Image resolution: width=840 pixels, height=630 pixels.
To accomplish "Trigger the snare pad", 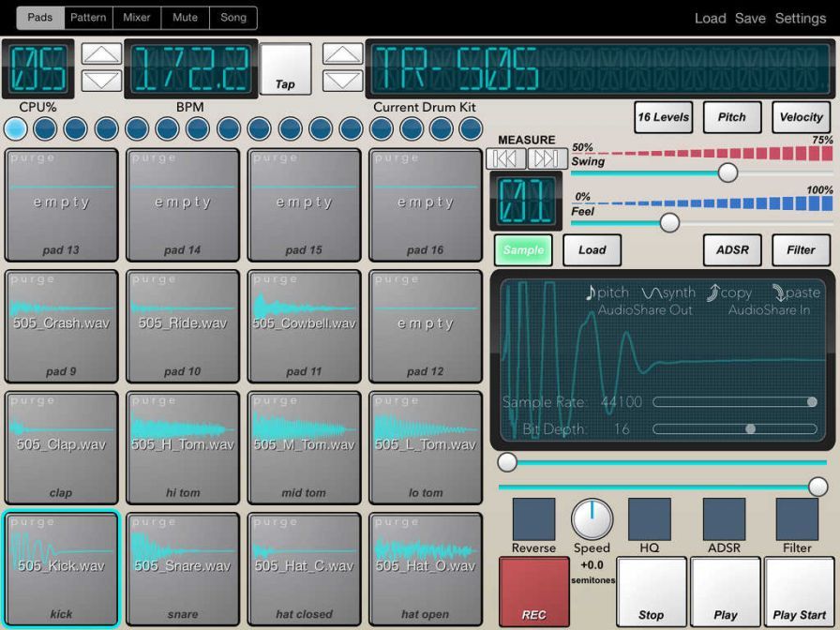I will (x=183, y=569).
